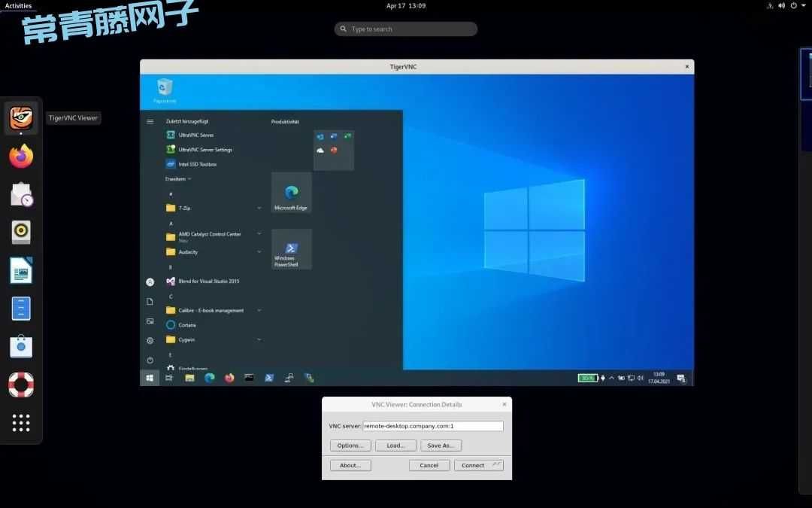Show hidden icons chevron in Windows tray
Viewport: 812px width, 508px height.
611,378
